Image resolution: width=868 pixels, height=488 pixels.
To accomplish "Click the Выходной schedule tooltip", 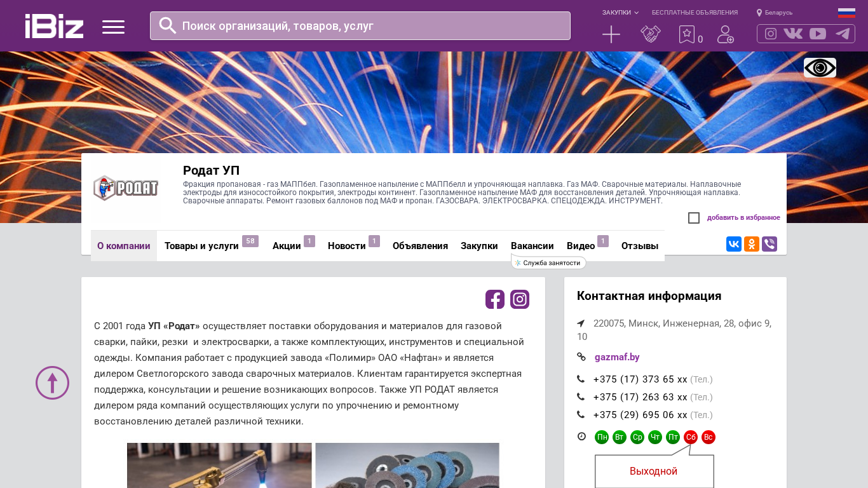I will point(654,471).
